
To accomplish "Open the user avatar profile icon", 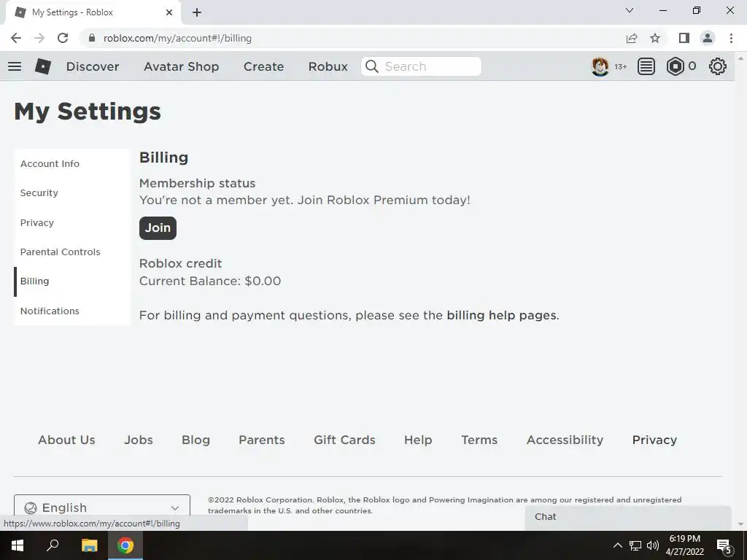I will click(x=600, y=66).
